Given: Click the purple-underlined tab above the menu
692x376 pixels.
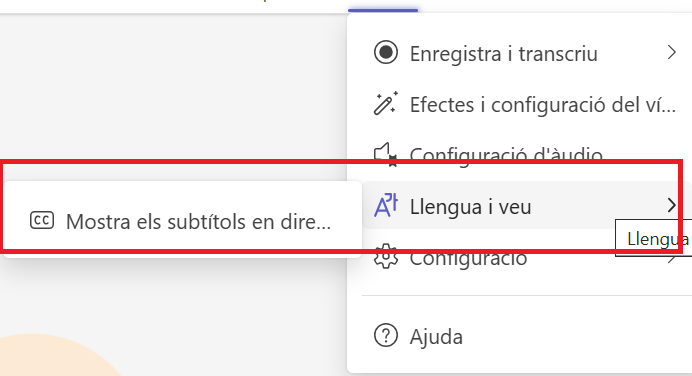Looking at the screenshot, I should (383, 6).
